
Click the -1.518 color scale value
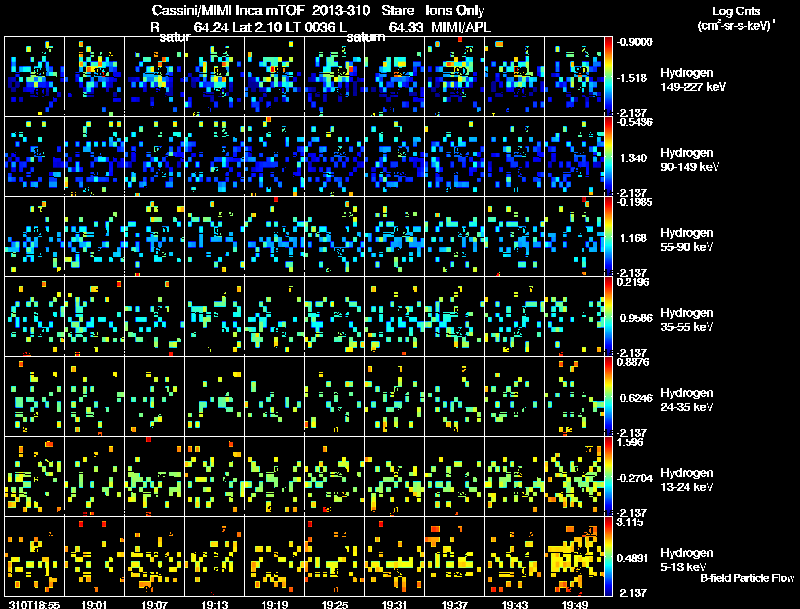point(632,78)
